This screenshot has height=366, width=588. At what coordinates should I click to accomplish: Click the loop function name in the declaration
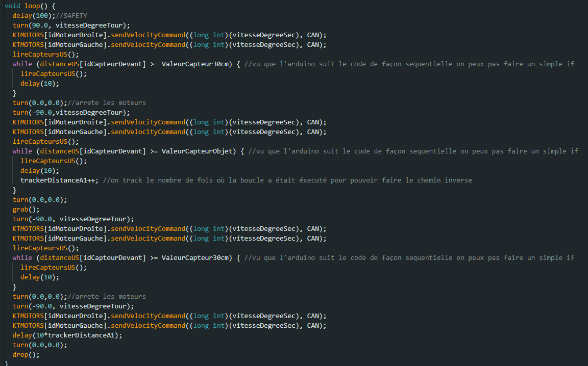click(32, 6)
